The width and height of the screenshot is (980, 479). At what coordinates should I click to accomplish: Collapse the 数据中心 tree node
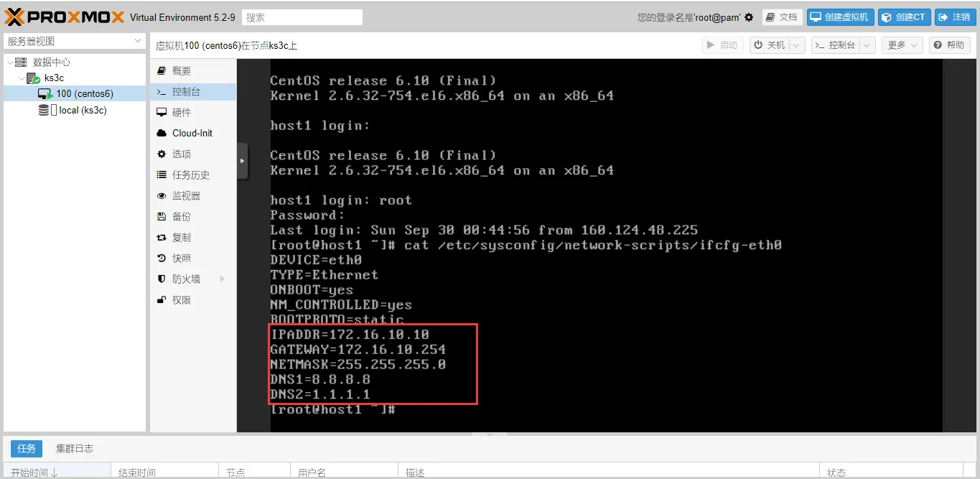pos(9,62)
